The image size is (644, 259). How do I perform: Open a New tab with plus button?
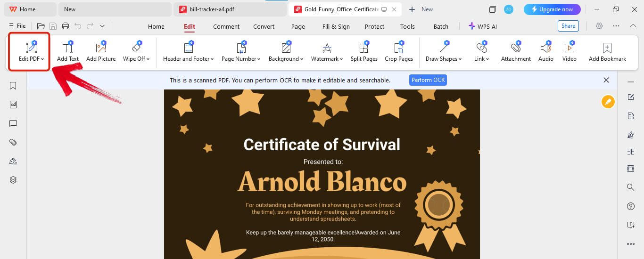(412, 9)
